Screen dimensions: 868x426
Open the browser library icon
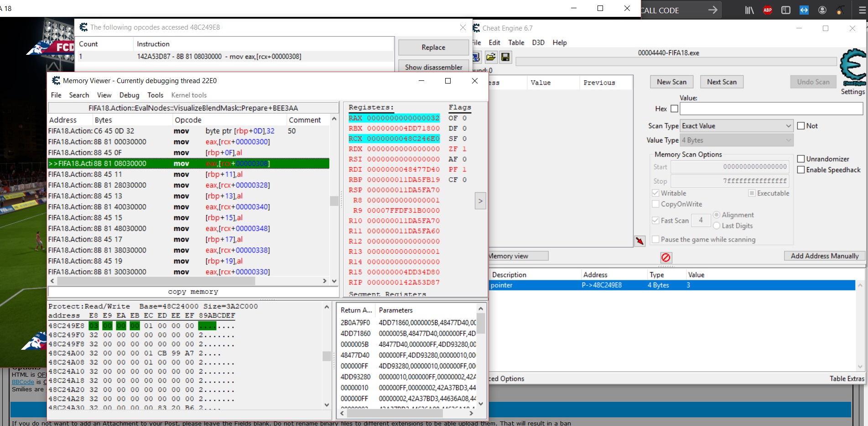749,10
